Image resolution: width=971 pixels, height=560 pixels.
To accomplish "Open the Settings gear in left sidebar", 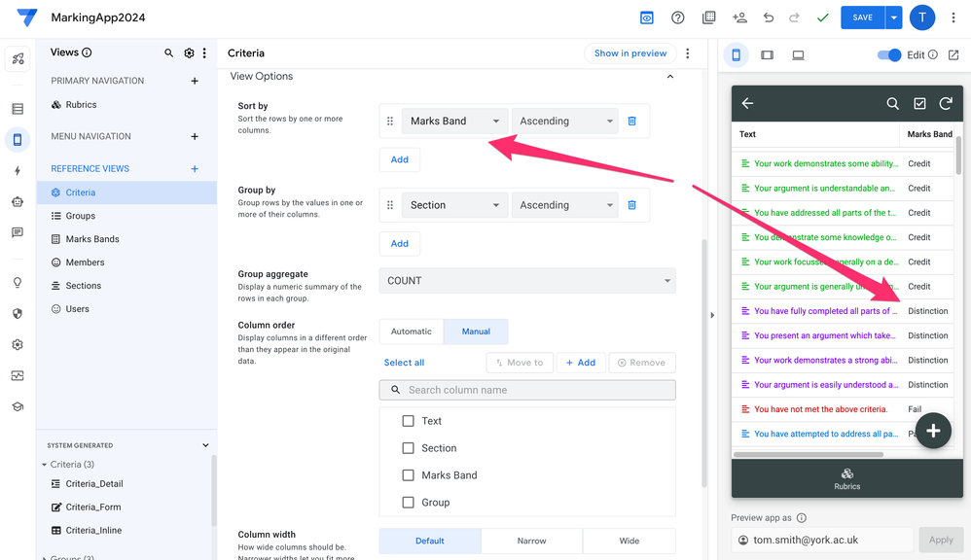I will pyautogui.click(x=18, y=345).
